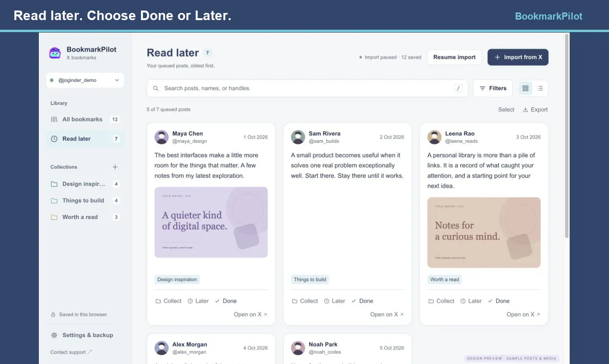The height and width of the screenshot is (364, 609).
Task: Switch to grid view layout
Action: pos(526,88)
